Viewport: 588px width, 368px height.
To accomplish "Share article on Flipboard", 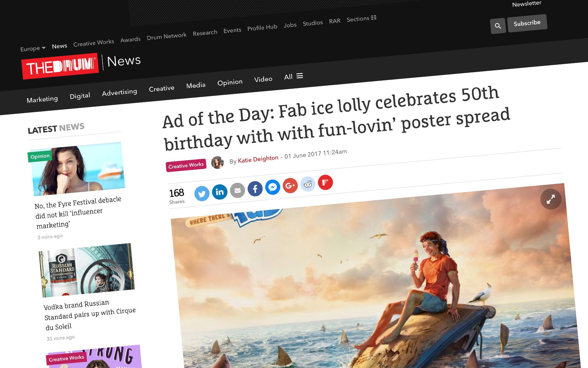I will 325,182.
